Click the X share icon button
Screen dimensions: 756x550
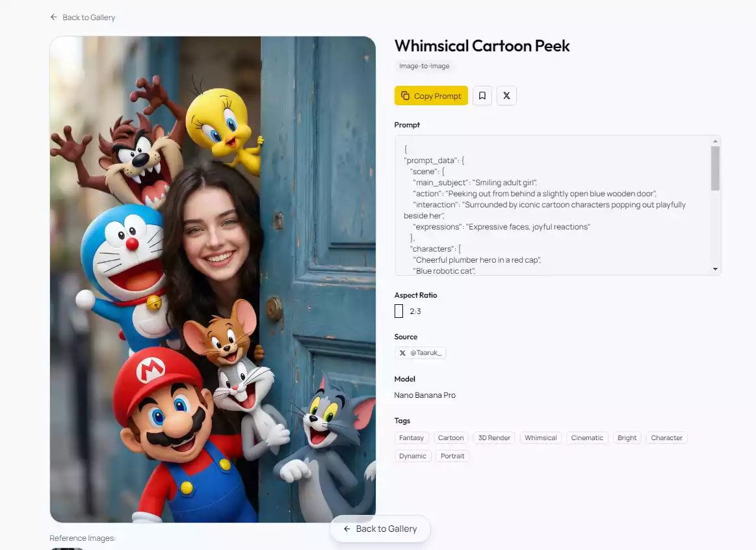(506, 96)
